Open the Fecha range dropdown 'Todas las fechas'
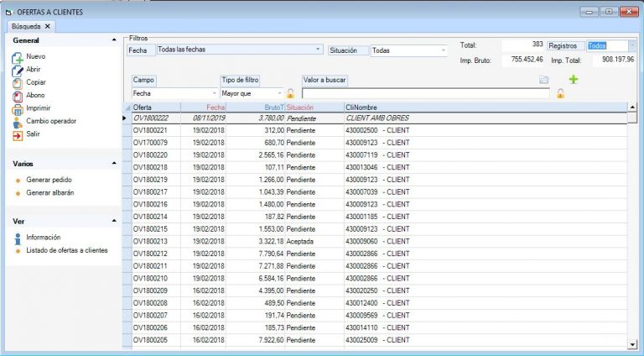Viewport: 644px width, 356px height. coord(318,50)
